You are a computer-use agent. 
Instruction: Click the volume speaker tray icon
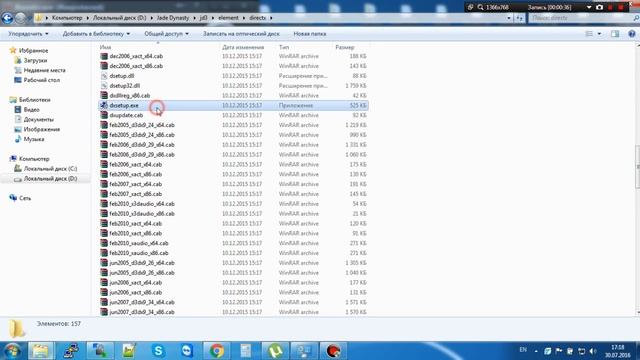(593, 351)
